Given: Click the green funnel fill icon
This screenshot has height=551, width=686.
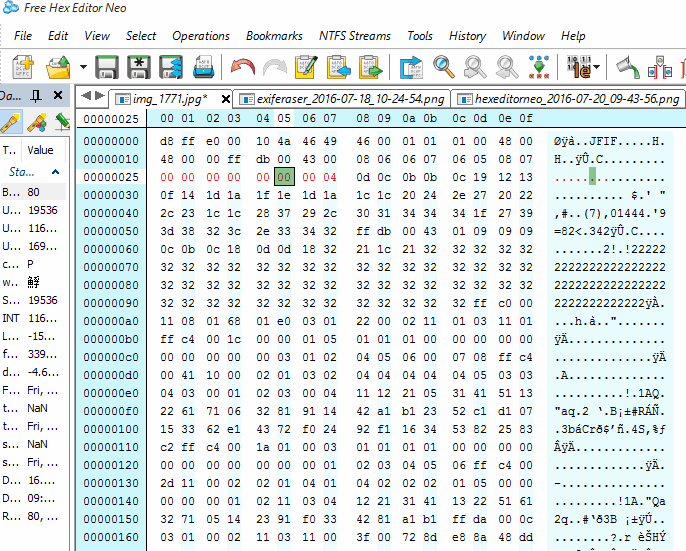Looking at the screenshot, I should (x=628, y=67).
